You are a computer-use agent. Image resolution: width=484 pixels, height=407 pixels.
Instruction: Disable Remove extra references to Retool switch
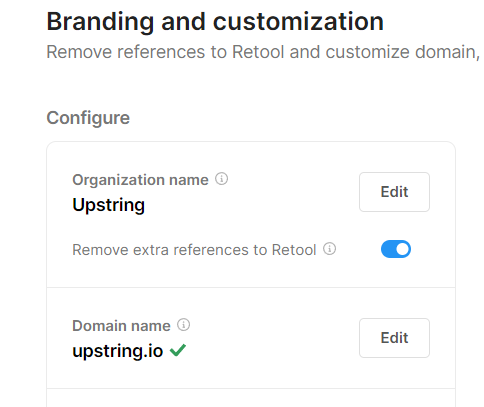(396, 249)
